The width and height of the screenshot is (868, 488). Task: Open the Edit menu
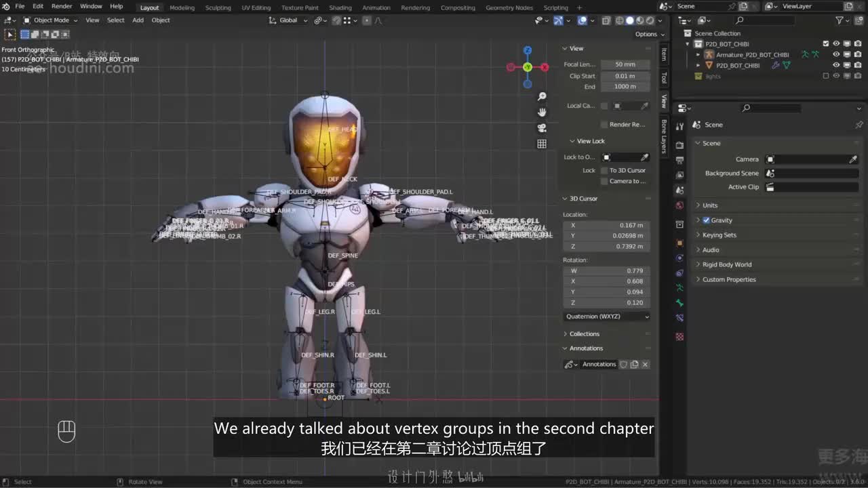(x=38, y=7)
